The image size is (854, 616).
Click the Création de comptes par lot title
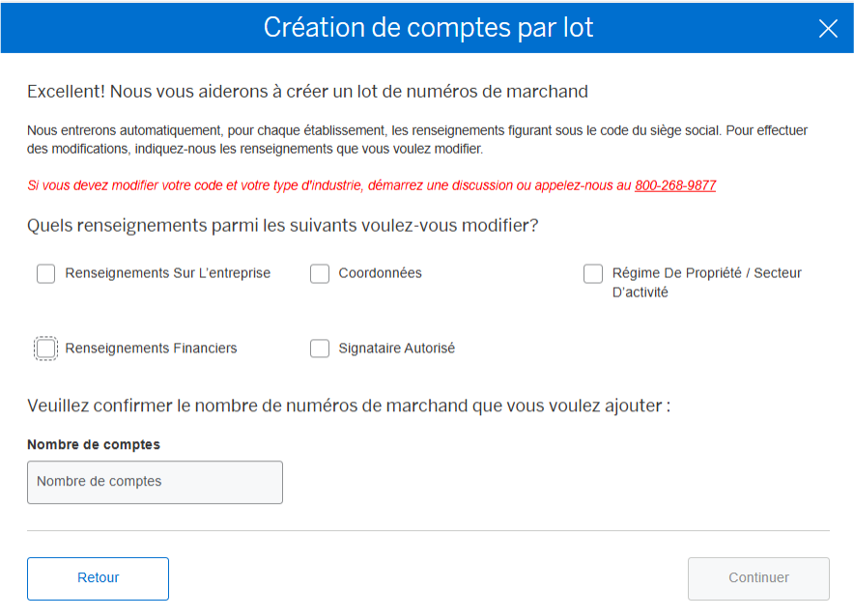428,27
